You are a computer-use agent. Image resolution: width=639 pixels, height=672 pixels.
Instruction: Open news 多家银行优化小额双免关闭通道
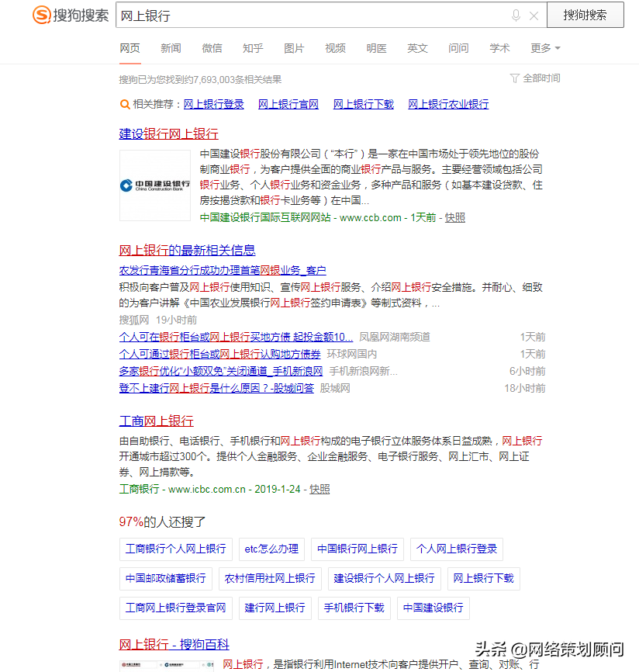point(221,371)
